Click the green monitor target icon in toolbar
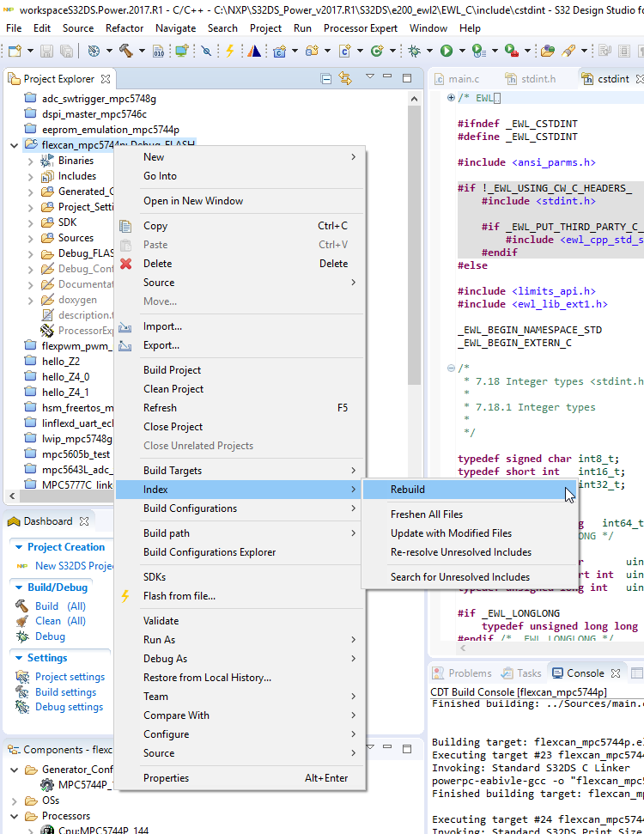 181,51
